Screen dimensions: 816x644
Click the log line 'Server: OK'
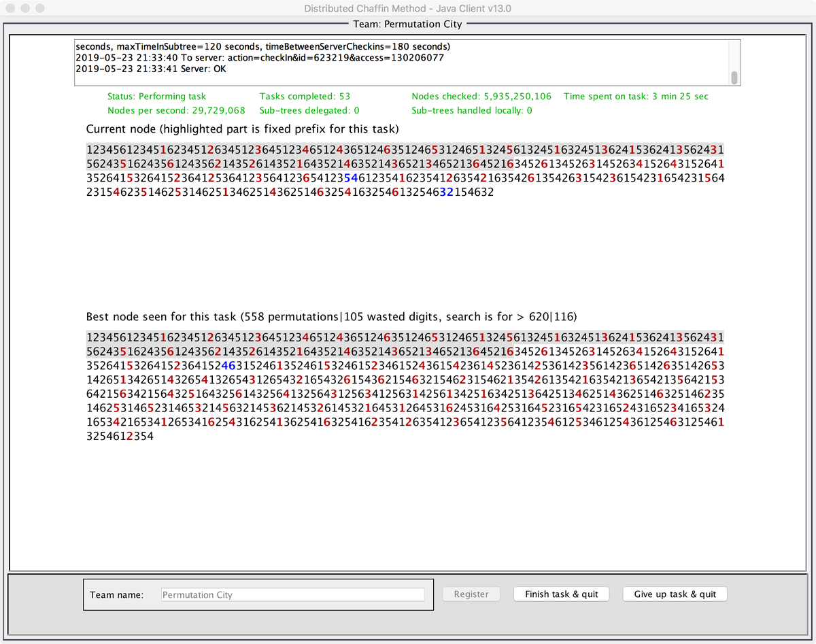(x=151, y=69)
